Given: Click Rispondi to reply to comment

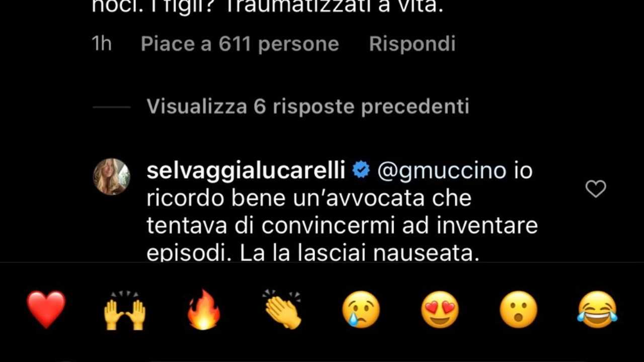Looking at the screenshot, I should tap(412, 44).
